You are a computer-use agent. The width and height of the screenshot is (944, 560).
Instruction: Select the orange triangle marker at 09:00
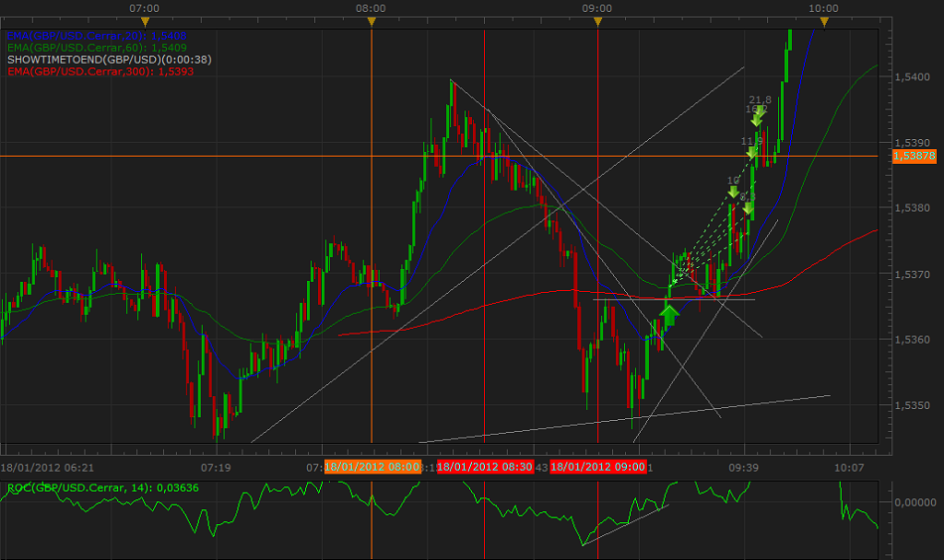tap(597, 21)
